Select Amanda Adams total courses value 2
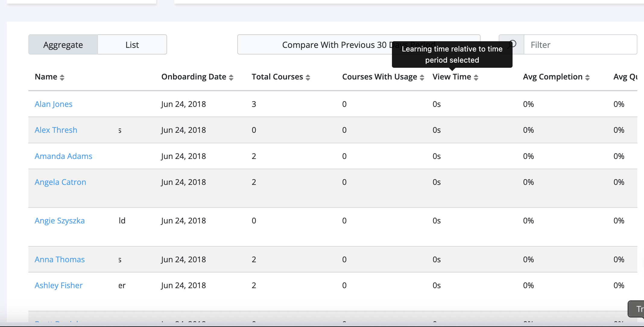The height and width of the screenshot is (327, 644). (254, 156)
